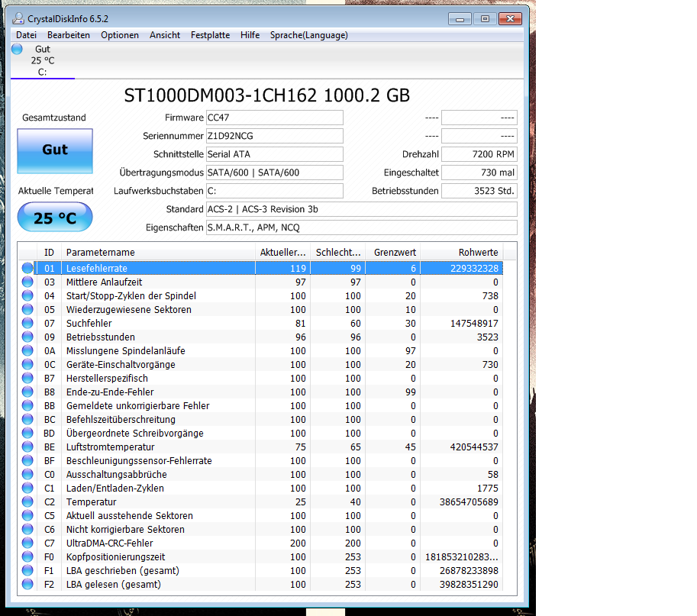Click status orb for BB Gemeldete unkorrigierbare Fehler
Viewport: 697px width, 616px height.
pos(27,406)
